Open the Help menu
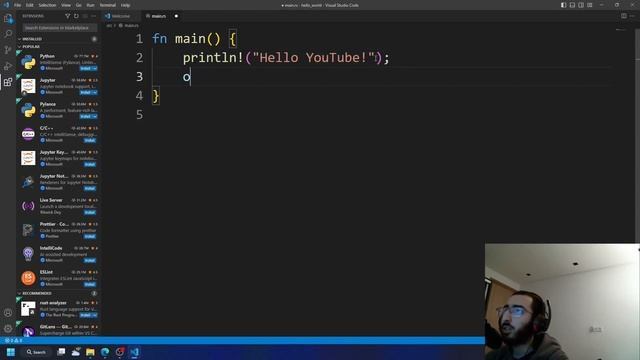640x360 pixels. click(x=125, y=5)
